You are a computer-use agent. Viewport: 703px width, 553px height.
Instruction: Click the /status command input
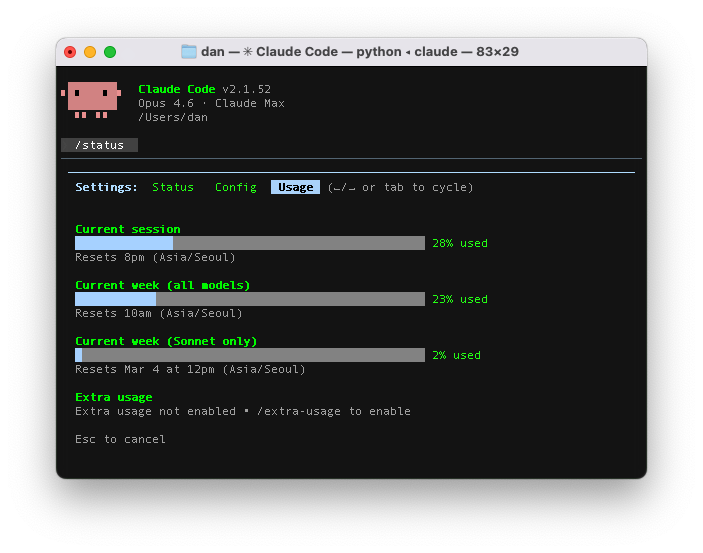(100, 145)
